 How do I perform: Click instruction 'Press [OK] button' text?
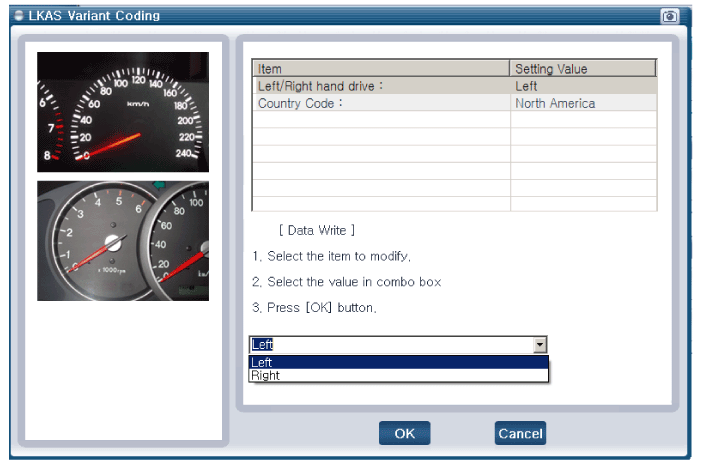[314, 308]
